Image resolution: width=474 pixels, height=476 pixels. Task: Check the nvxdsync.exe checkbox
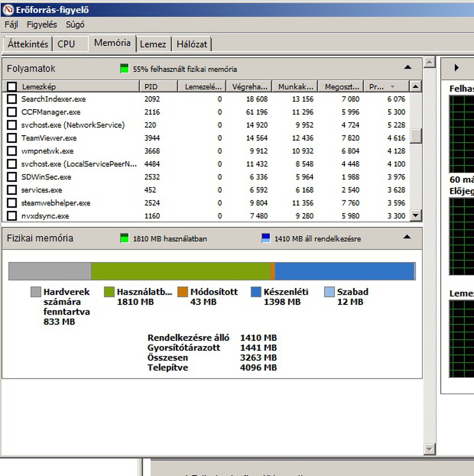pos(12,216)
